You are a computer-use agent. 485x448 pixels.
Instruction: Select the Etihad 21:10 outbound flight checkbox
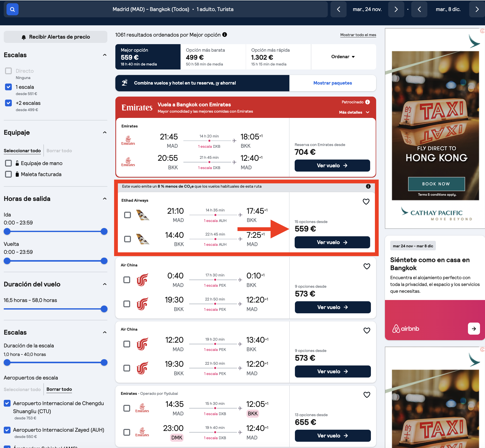127,215
